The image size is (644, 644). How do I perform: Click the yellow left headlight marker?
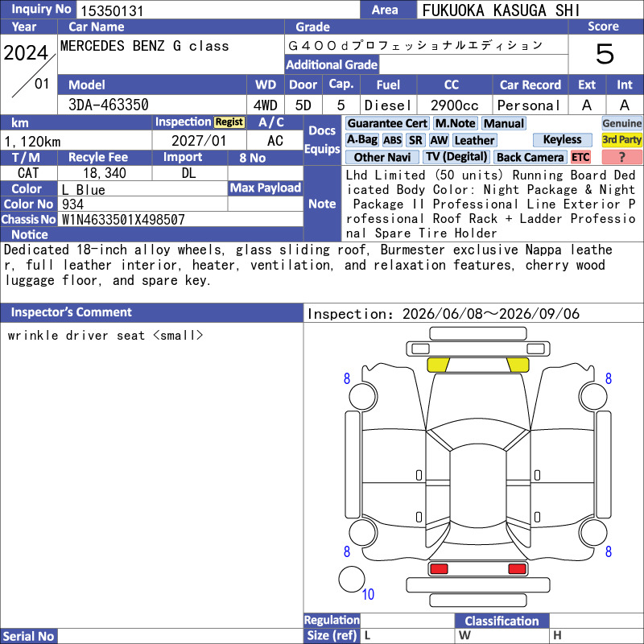click(438, 365)
